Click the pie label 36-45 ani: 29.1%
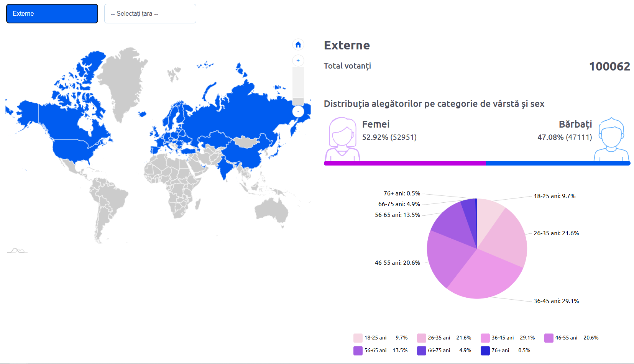The image size is (634, 364). 556,301
